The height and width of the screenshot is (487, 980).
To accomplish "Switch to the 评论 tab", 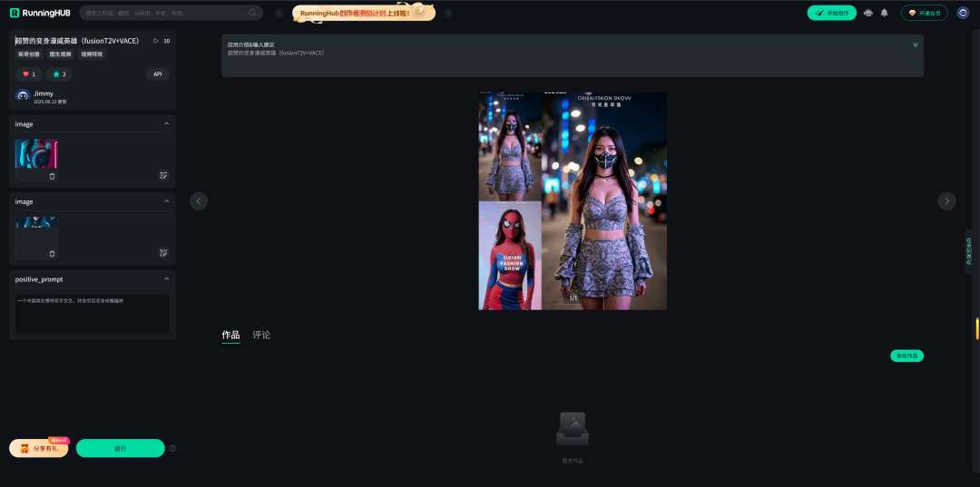I will (261, 336).
